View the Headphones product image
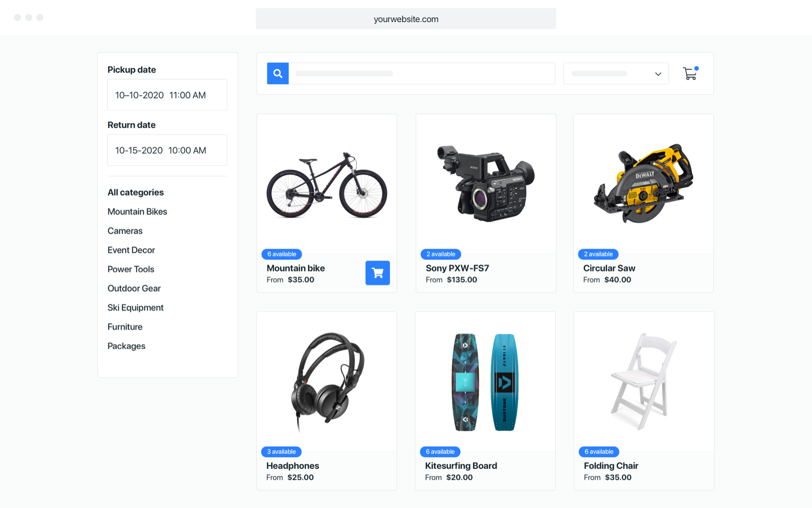The width and height of the screenshot is (812, 508). click(327, 381)
